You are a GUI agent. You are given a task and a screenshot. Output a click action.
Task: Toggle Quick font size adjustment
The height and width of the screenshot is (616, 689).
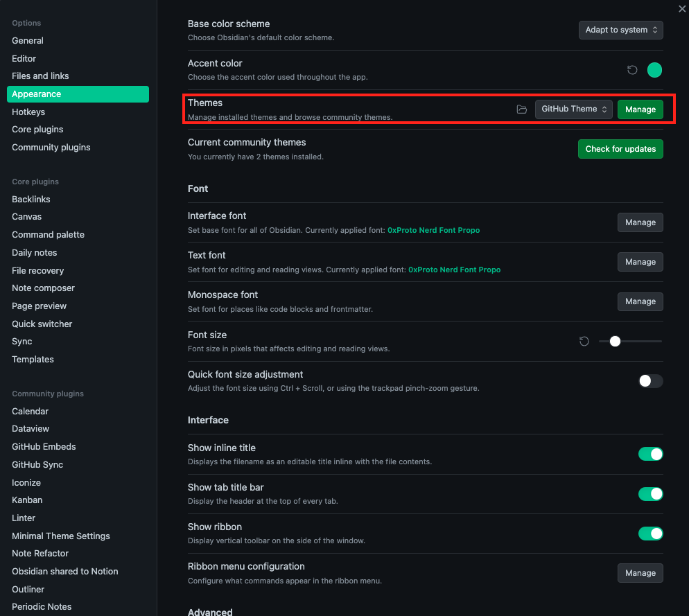650,381
